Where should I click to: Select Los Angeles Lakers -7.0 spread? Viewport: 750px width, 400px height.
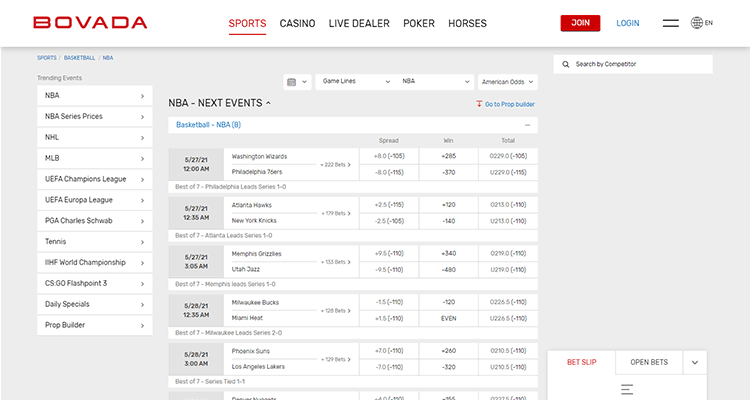[x=389, y=367]
